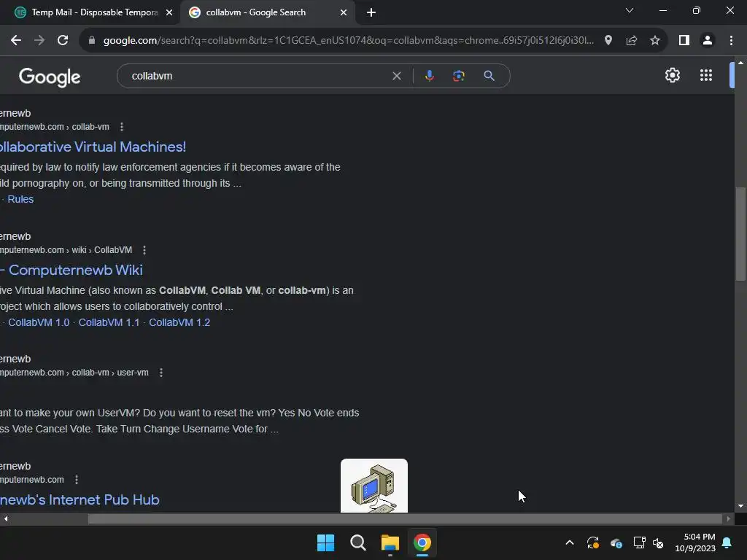
Task: Open the CollabVM 1.2 sitelink
Action: point(179,322)
